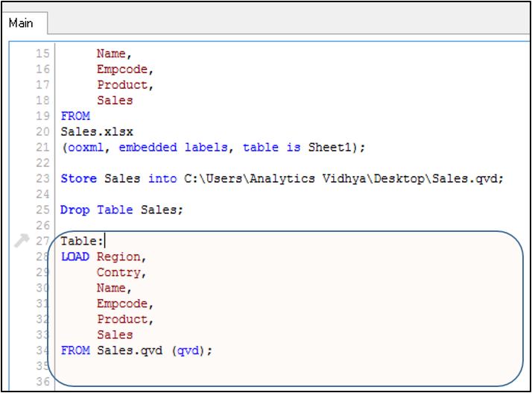Viewport: 532px width, 393px height.
Task: Click the 'Sales' field on line 33
Action: (115, 335)
